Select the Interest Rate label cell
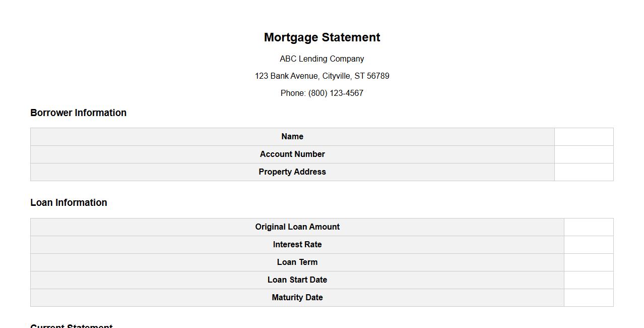This screenshot has height=328, width=644. 297,245
